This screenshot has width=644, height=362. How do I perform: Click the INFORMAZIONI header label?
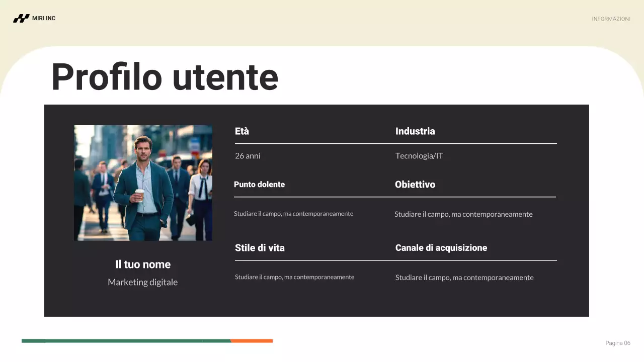(611, 19)
